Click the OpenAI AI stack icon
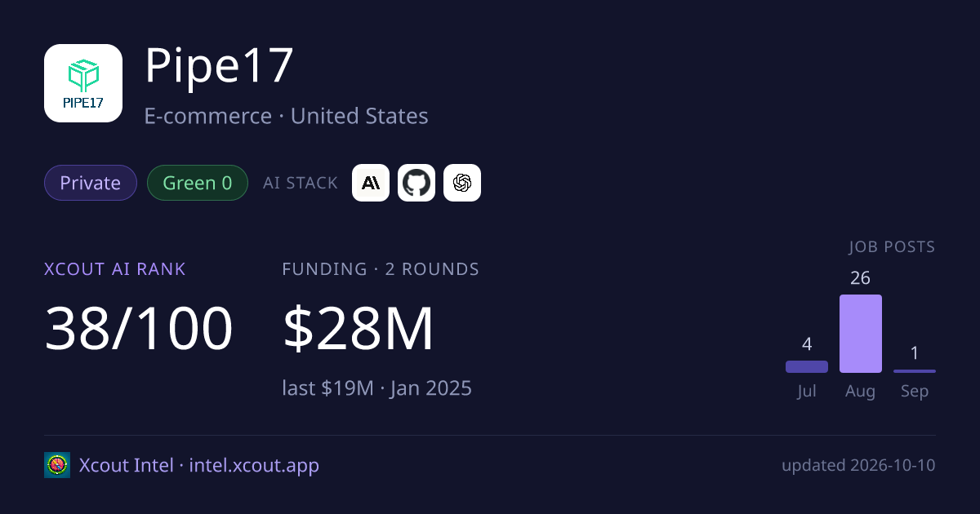 pos(462,183)
